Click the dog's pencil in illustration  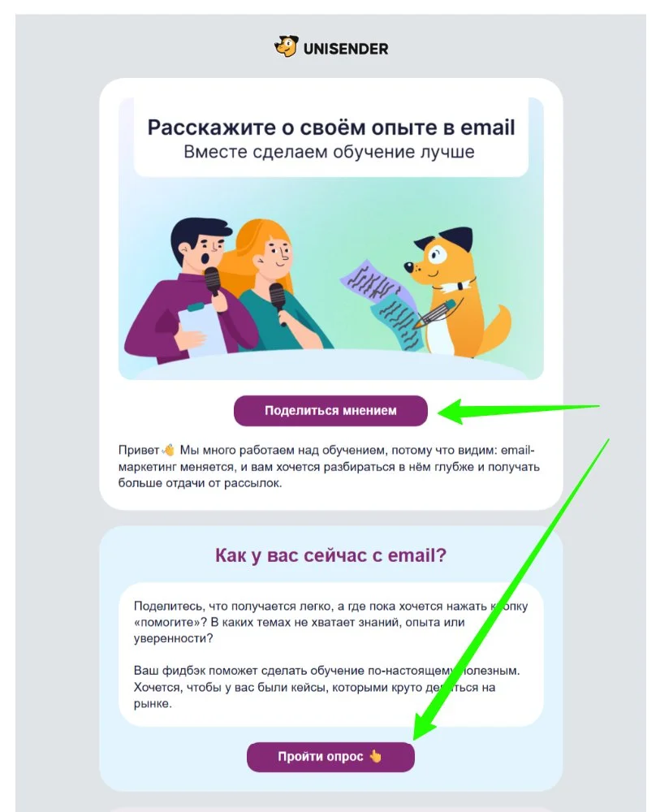click(434, 313)
